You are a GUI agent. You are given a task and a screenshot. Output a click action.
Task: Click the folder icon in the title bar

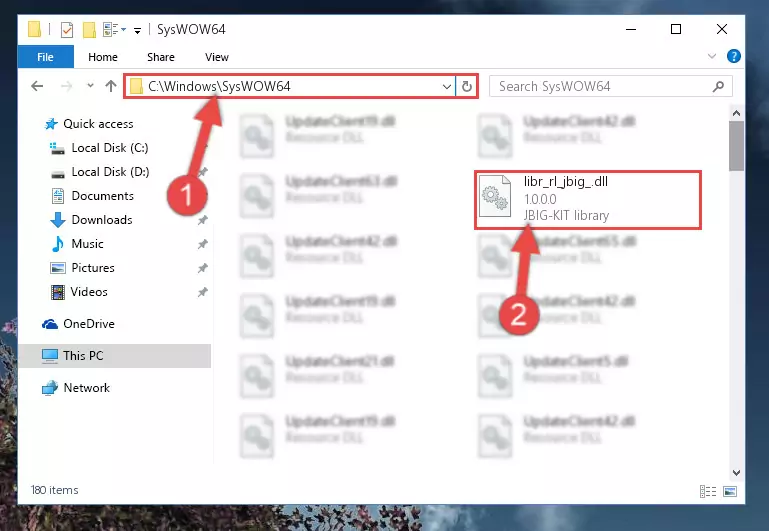click(34, 29)
